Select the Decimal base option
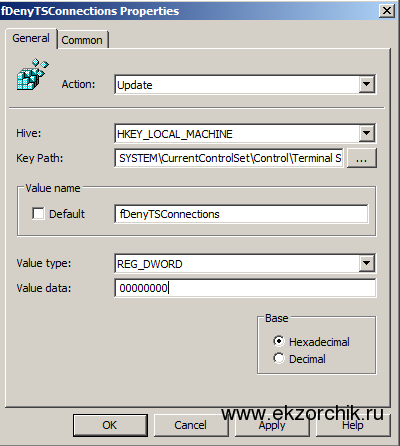Viewport: 400px width, 446px height. [x=279, y=358]
